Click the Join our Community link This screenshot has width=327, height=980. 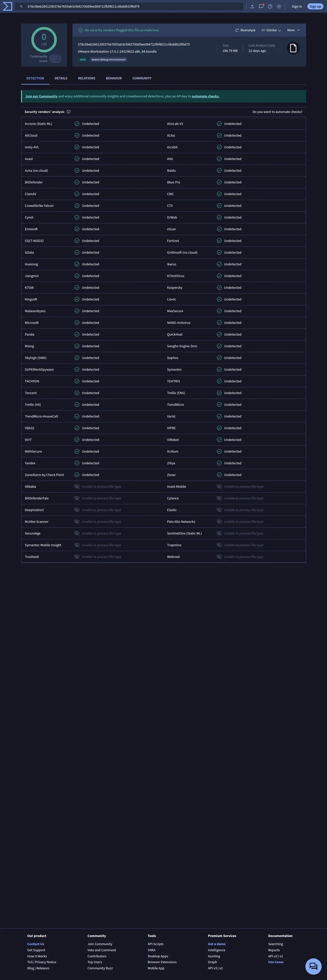click(x=42, y=96)
